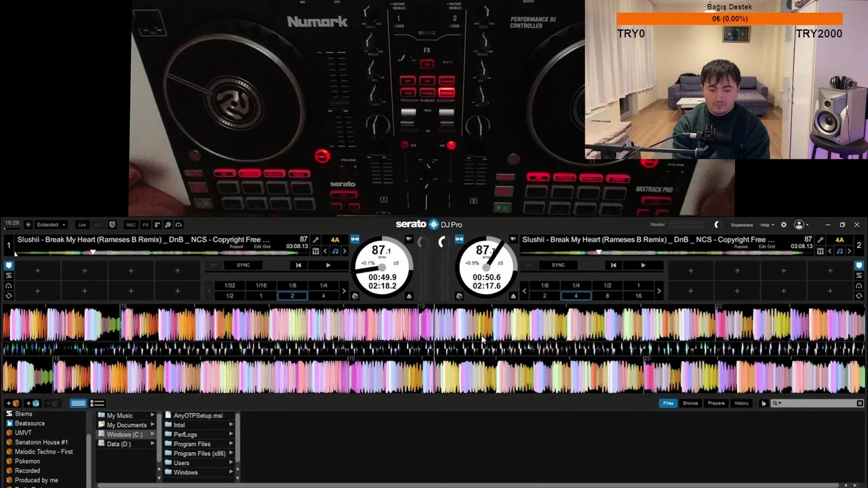868x488 pixels.
Task: Shift key up arrow on deck 1
Action: [344, 251]
